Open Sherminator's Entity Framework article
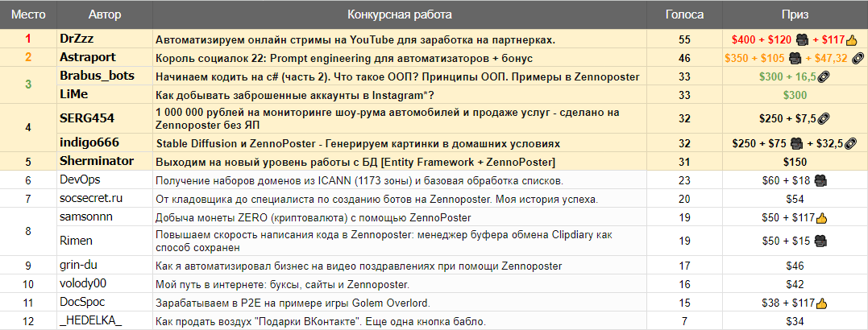The image size is (868, 330). tap(356, 163)
